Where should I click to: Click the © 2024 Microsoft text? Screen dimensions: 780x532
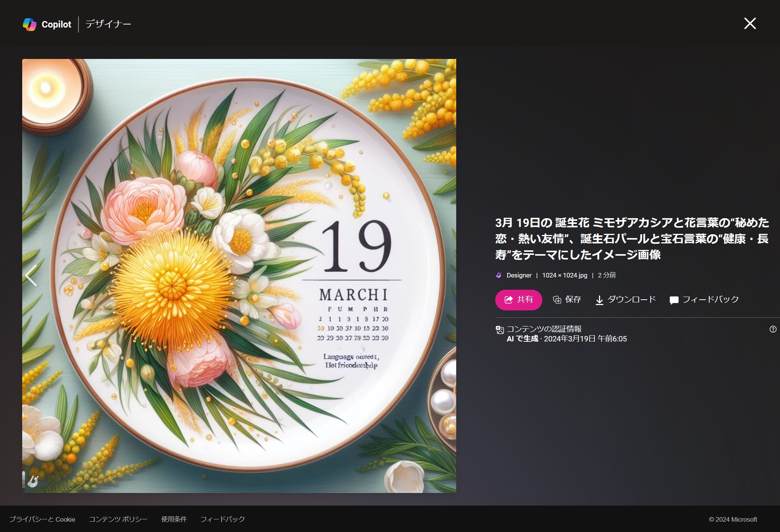[733, 519]
